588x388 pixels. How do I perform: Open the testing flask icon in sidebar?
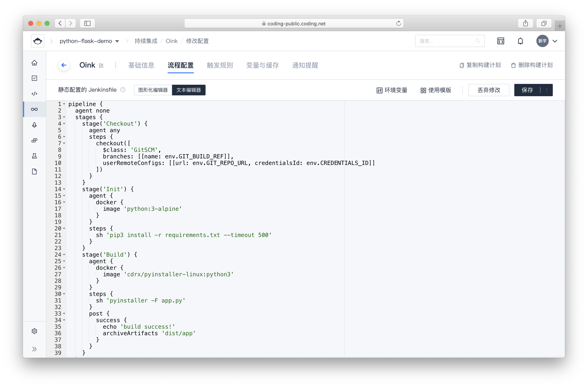[34, 156]
